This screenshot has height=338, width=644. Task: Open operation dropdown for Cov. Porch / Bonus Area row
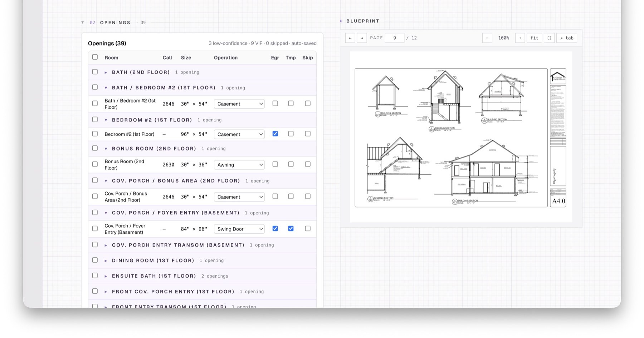(239, 197)
